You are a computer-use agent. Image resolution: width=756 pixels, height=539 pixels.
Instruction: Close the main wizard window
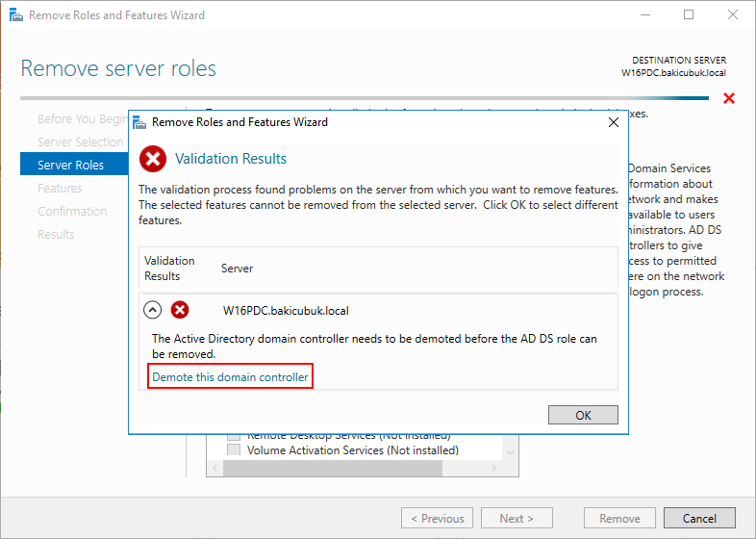[732, 14]
